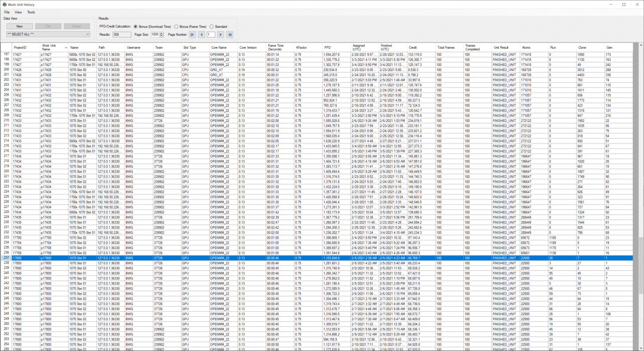The image size is (644, 351).
Task: Select Bonus (Download Time) calculation
Action: (x=136, y=26)
